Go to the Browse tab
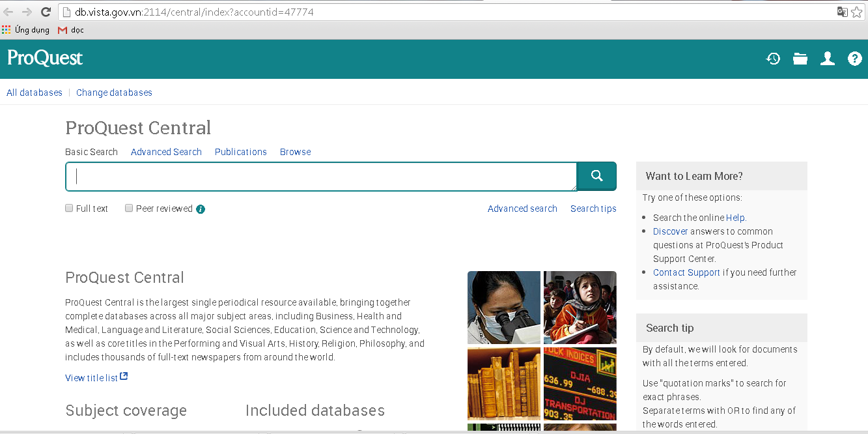Screen dimensions: 868x434 [295, 152]
